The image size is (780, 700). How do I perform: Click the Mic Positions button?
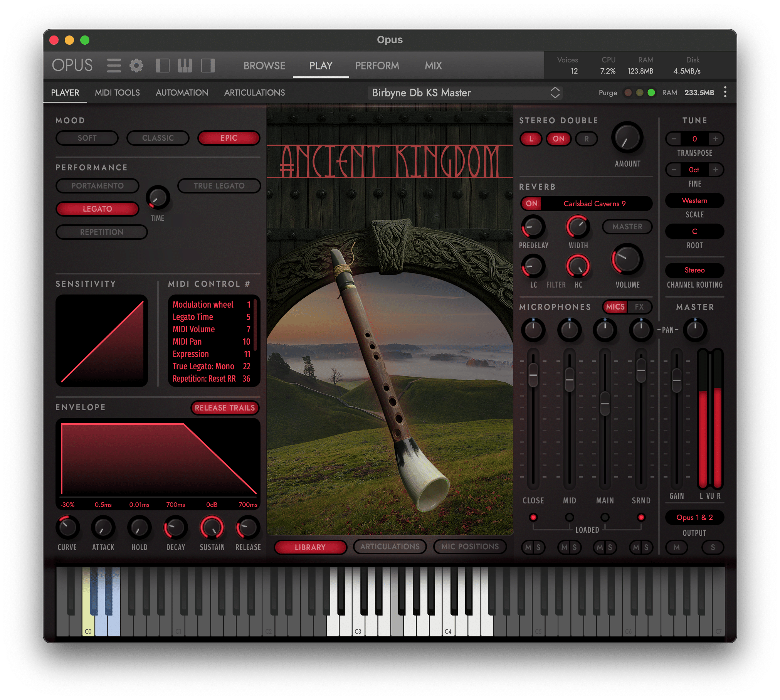click(x=470, y=547)
